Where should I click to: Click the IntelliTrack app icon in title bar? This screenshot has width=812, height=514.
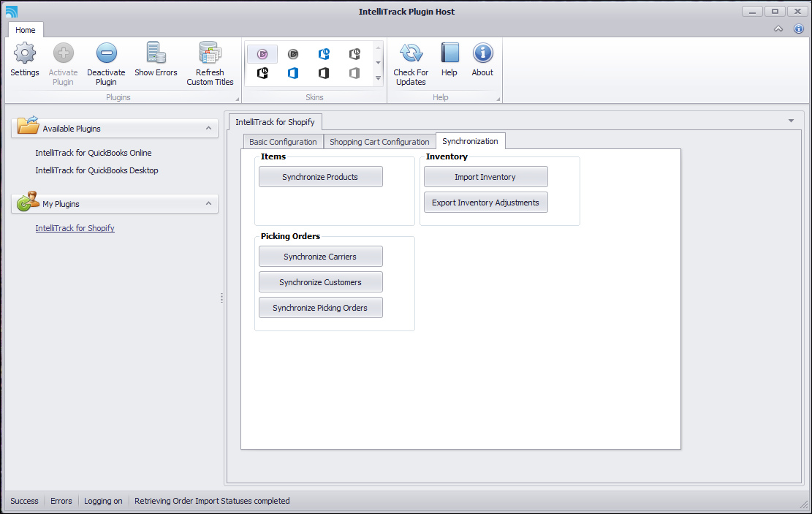(12, 12)
